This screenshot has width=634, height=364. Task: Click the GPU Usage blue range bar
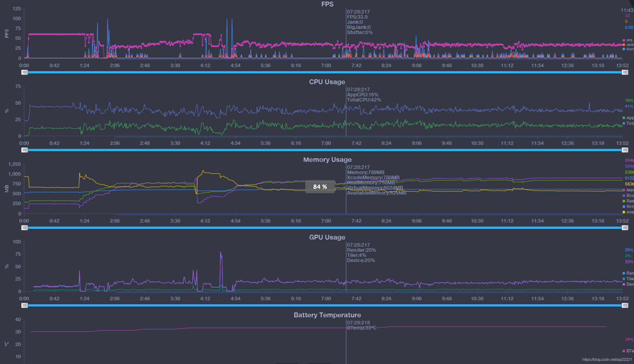click(325, 305)
